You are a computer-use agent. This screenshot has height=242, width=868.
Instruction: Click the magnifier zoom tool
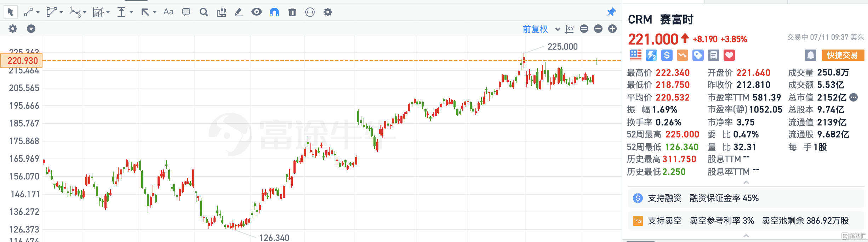click(x=204, y=12)
